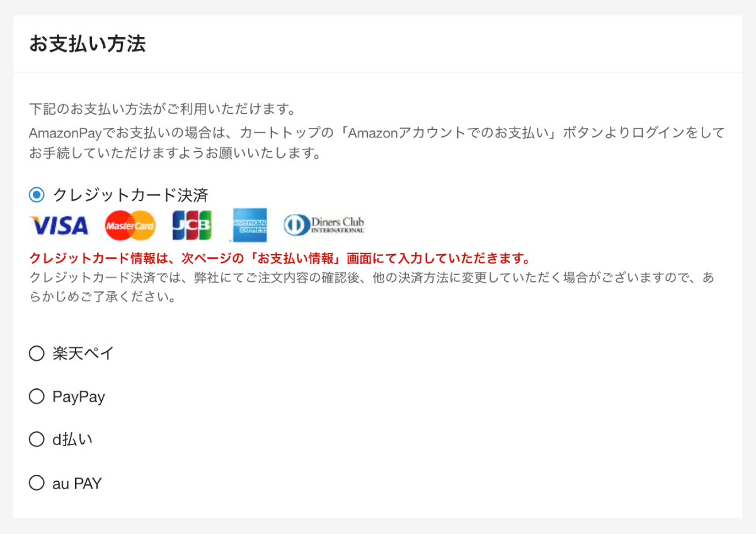Select the d払い radio button
Viewport: 756px width, 534px height.
pos(37,439)
